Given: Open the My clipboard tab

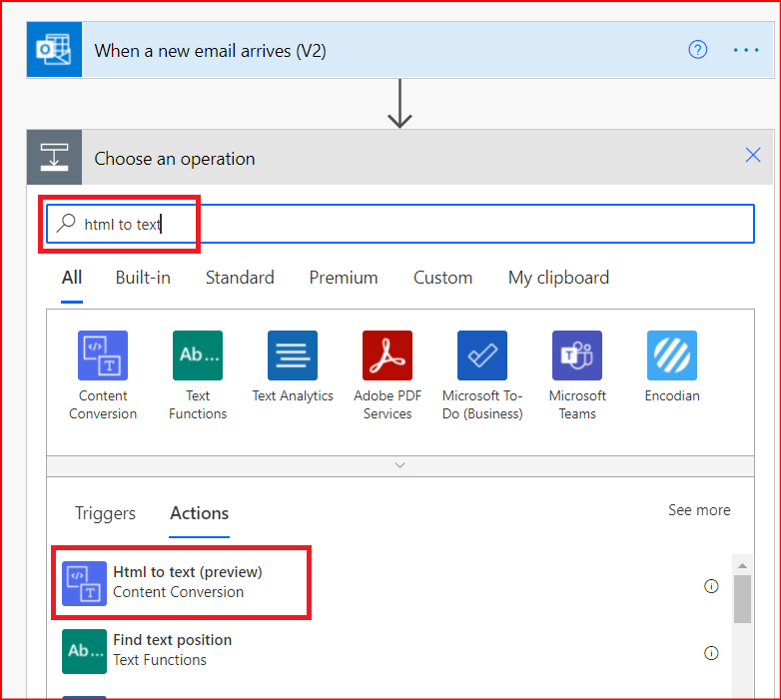Looking at the screenshot, I should point(558,278).
